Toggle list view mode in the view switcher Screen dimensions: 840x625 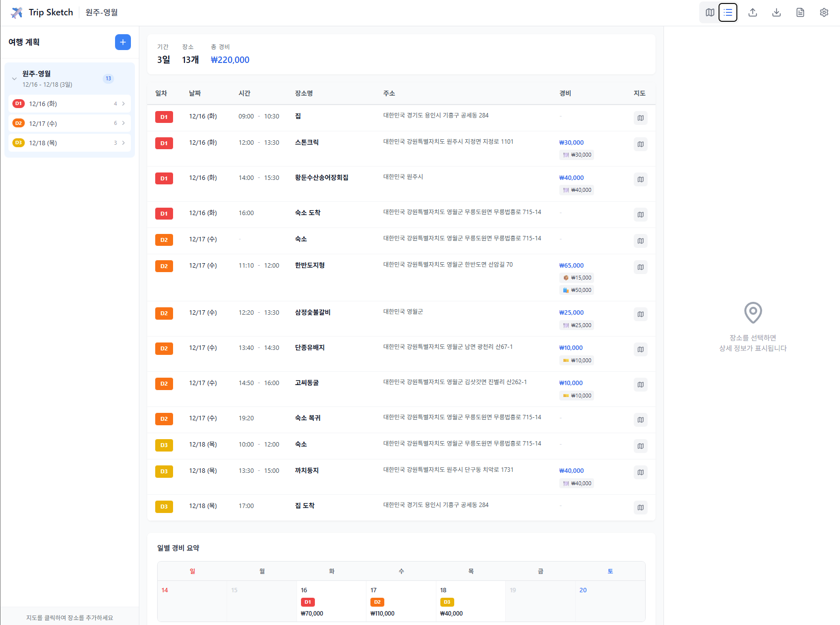727,12
